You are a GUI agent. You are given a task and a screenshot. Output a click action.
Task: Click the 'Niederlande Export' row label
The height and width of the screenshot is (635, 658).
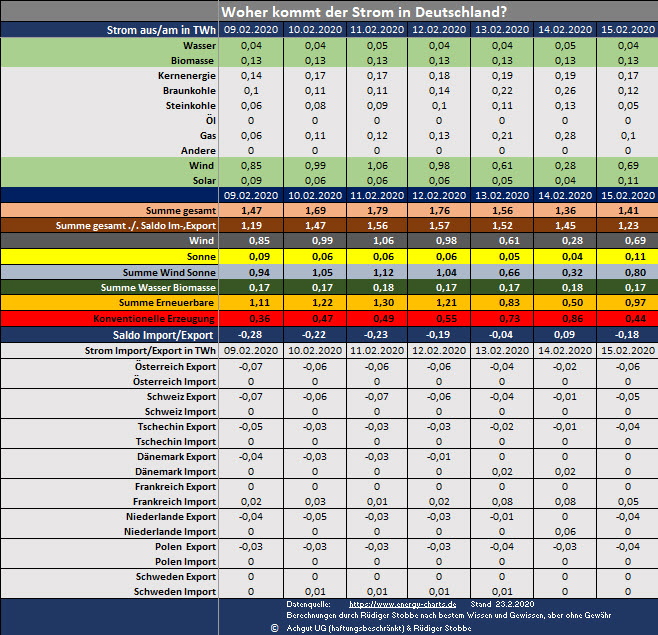(x=171, y=517)
